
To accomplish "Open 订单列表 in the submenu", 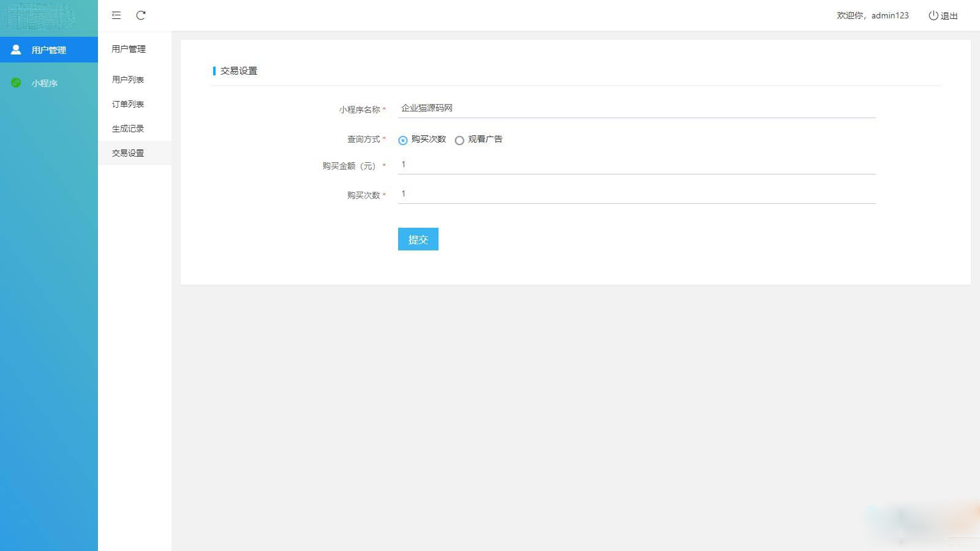I will (x=128, y=104).
